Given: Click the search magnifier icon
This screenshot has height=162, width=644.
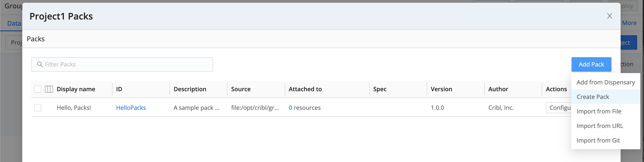Looking at the screenshot, I should tap(40, 64).
